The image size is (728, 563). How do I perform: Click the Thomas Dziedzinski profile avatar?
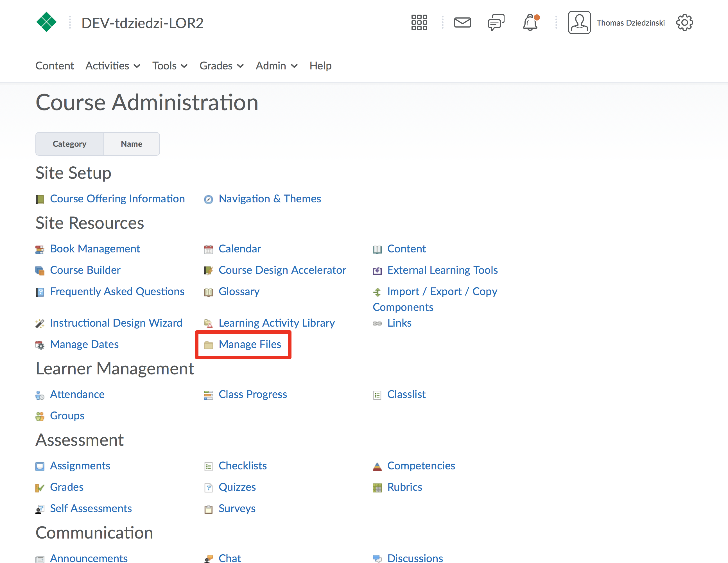[579, 23]
